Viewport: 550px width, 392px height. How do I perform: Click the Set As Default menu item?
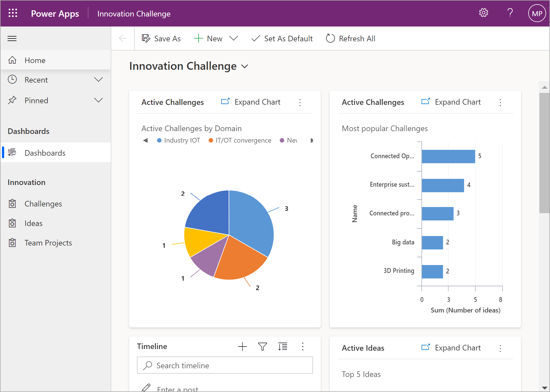pyautogui.click(x=282, y=39)
